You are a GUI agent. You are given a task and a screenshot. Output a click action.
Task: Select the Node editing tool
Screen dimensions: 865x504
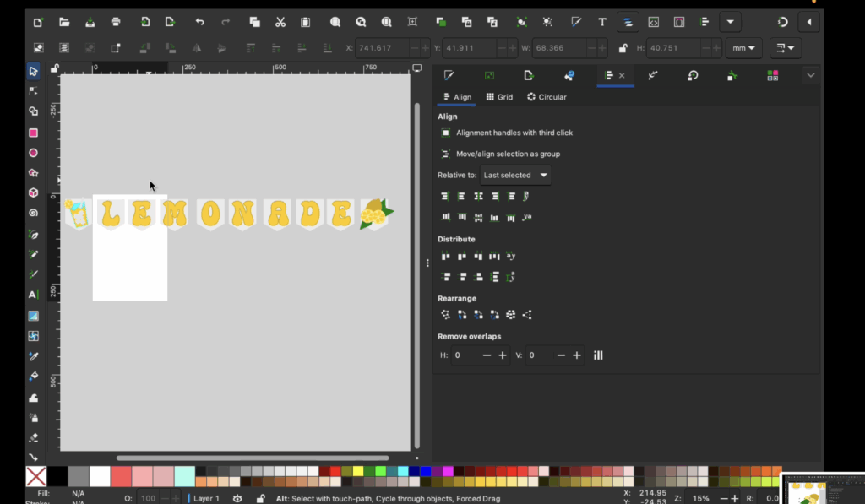(x=33, y=91)
